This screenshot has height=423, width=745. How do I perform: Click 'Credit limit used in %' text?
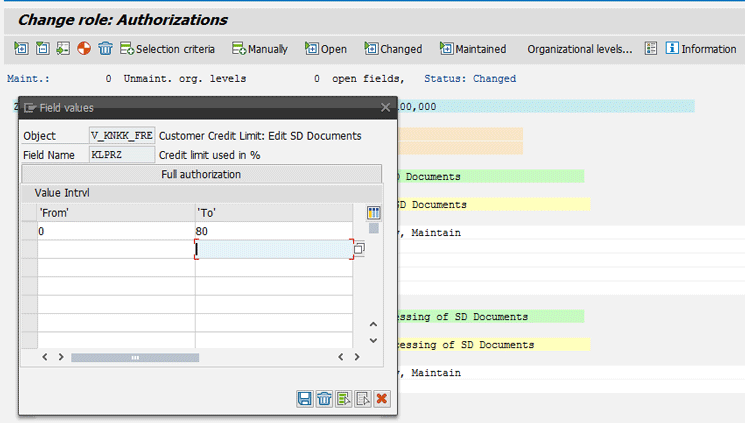(210, 155)
